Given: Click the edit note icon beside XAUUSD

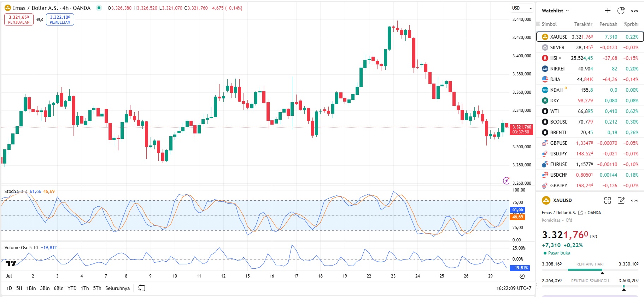Looking at the screenshot, I should pos(621,200).
